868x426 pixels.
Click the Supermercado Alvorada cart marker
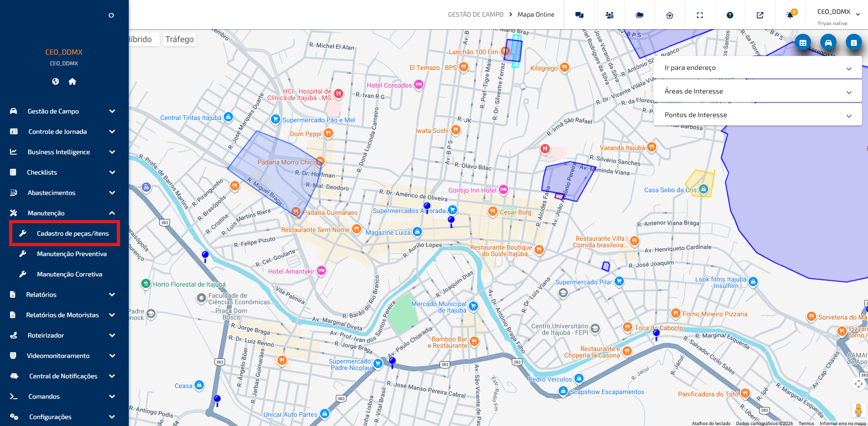453,210
